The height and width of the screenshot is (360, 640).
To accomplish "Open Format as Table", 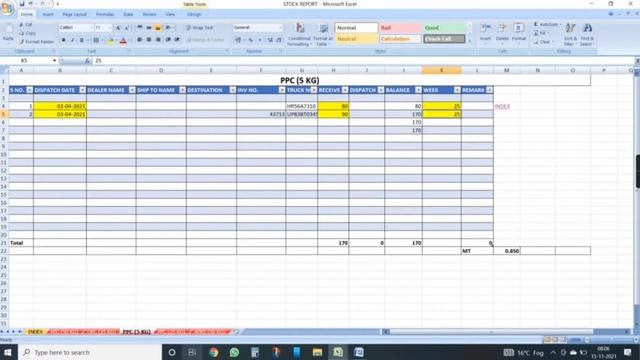I will (x=323, y=34).
